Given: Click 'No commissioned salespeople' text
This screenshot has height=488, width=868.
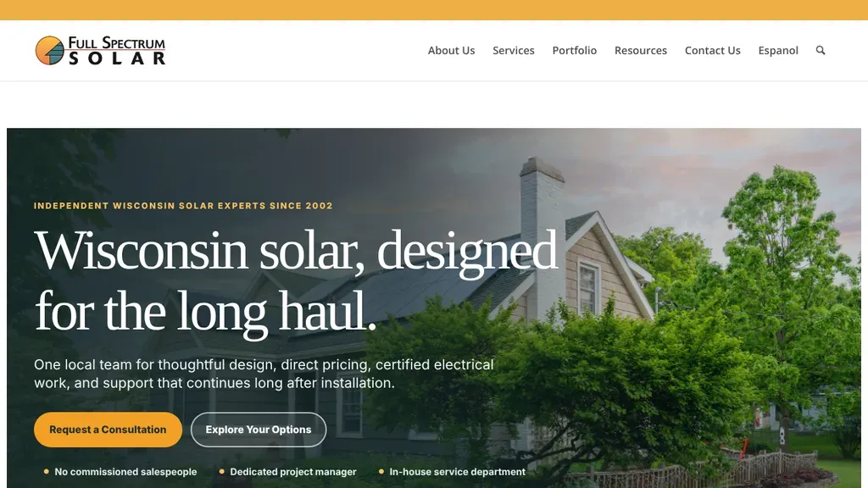Looking at the screenshot, I should point(125,472).
